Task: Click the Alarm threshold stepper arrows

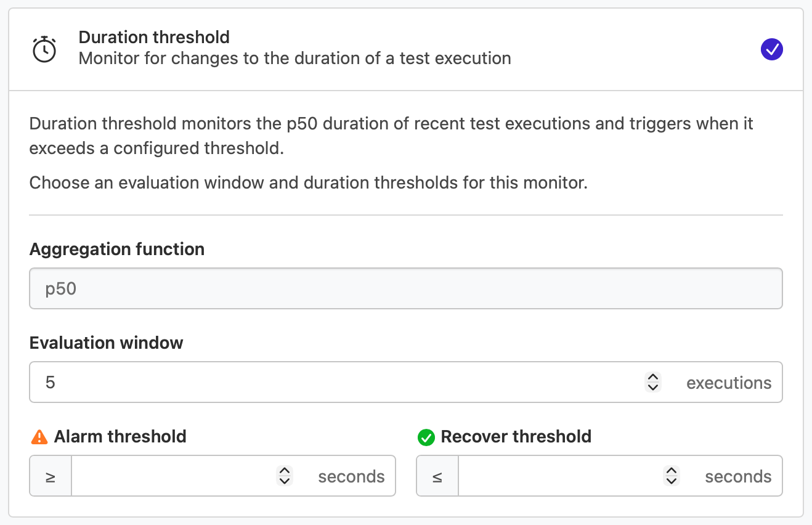Action: [284, 475]
